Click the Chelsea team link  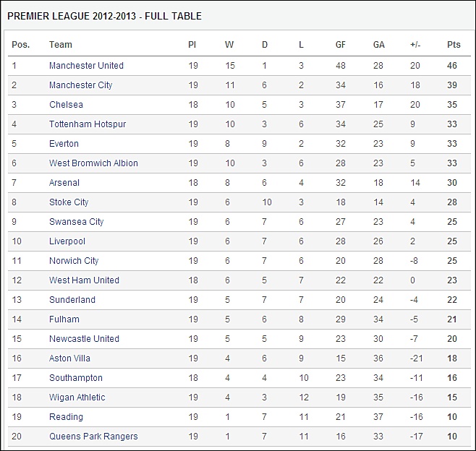pyautogui.click(x=66, y=105)
